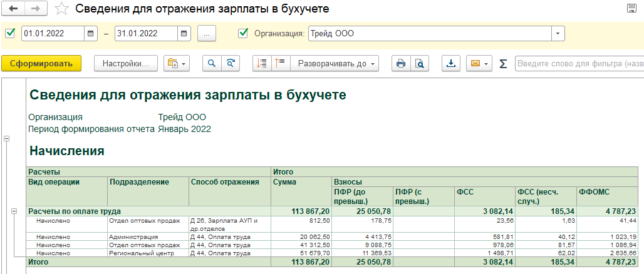Image resolution: width=644 pixels, height=274 pixels.
Task: Select the ФФОМС value 1 023,19
Action: [608, 236]
